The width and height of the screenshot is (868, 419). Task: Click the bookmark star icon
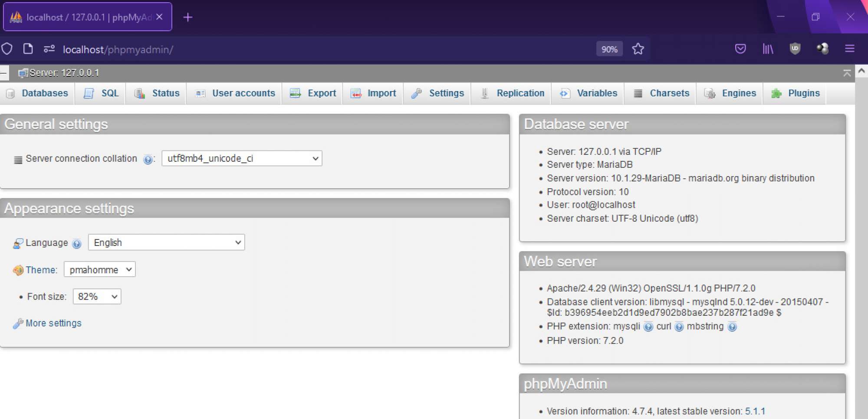[x=638, y=49]
